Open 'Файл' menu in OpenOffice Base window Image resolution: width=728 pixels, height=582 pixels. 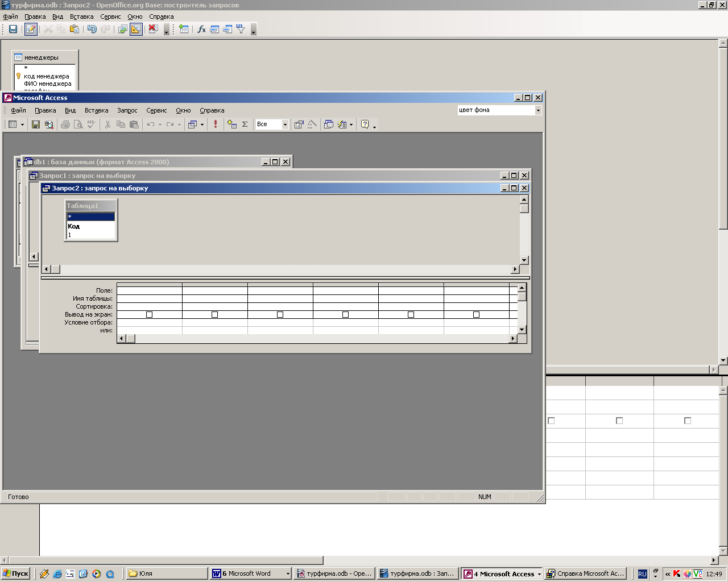pyautogui.click(x=11, y=16)
